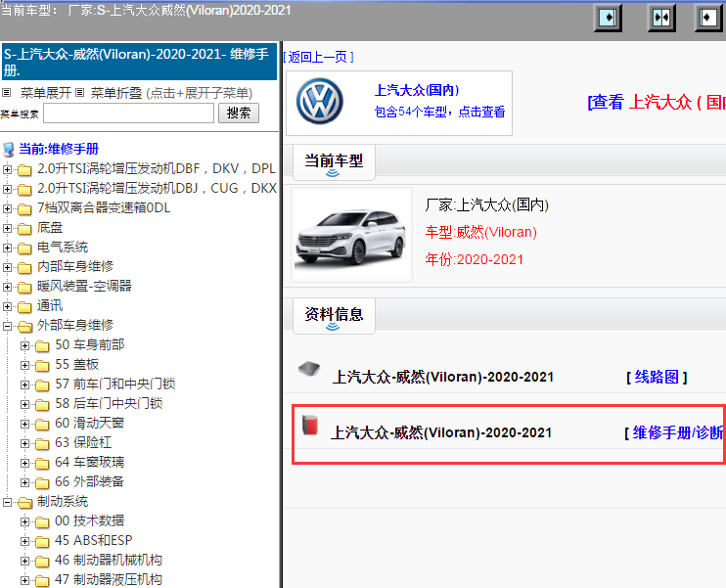
Task: Click the 菜单折叠 collapse-menu icon
Action: point(79,93)
